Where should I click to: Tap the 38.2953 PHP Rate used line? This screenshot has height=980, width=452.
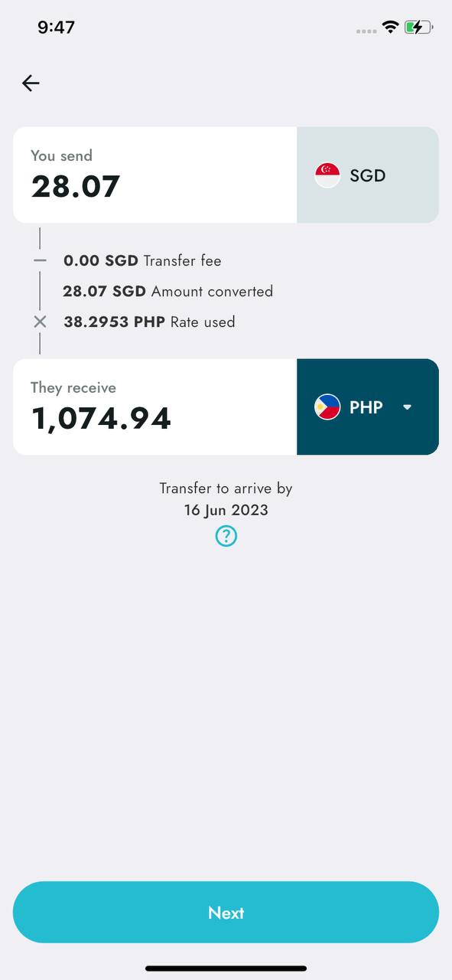point(149,322)
